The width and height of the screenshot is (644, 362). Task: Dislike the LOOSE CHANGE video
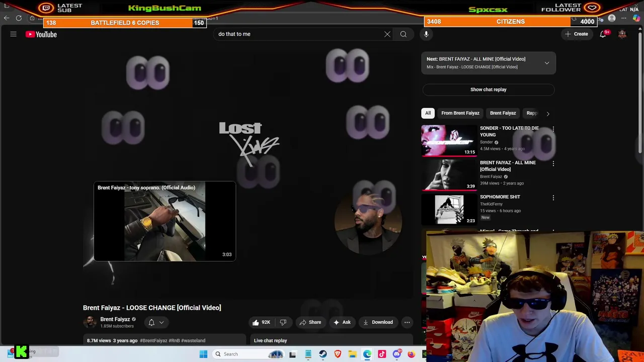pos(283,322)
